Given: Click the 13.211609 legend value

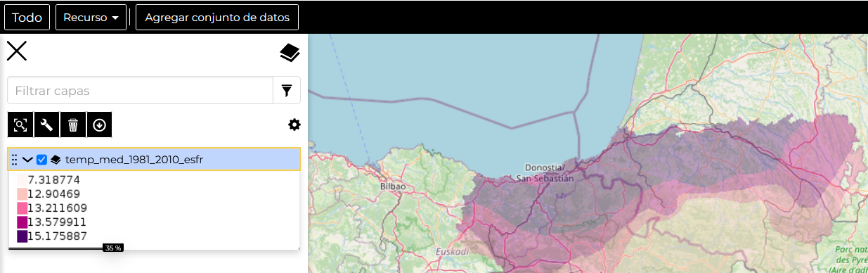Looking at the screenshot, I should click(x=57, y=208).
